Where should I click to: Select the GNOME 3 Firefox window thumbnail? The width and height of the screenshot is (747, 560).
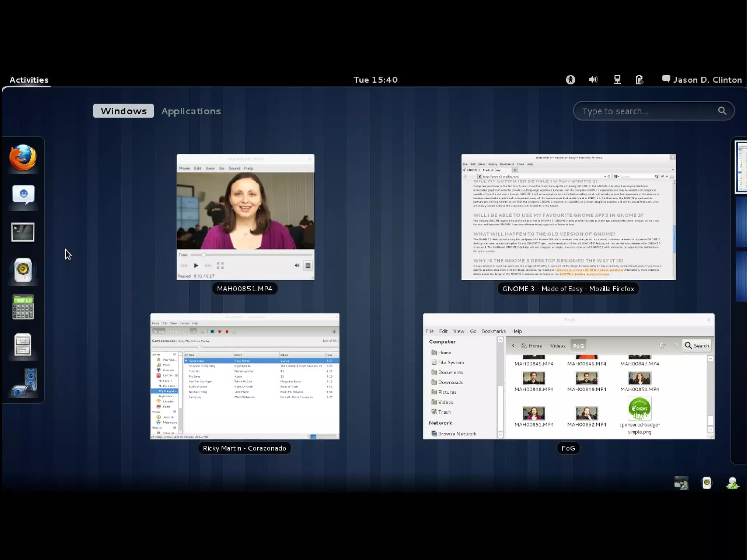(x=568, y=217)
